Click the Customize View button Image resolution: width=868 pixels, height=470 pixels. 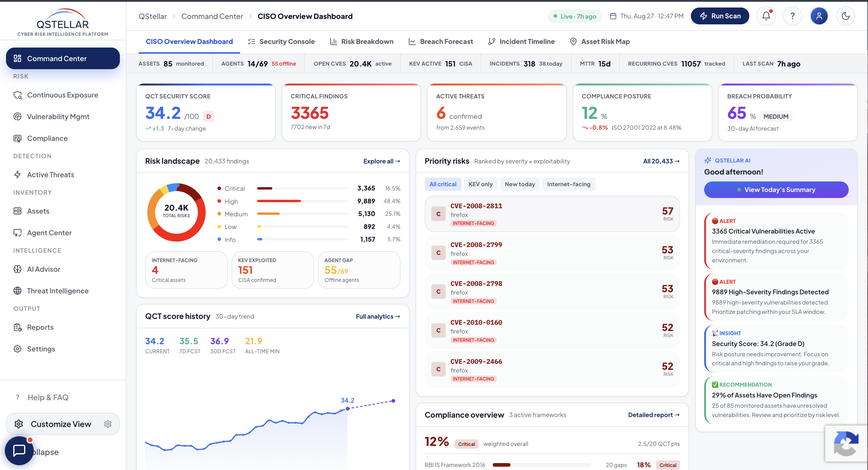[63, 424]
